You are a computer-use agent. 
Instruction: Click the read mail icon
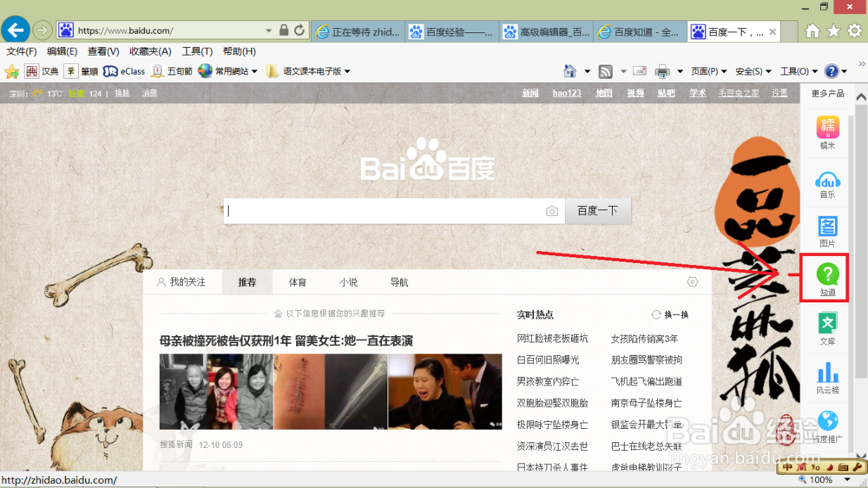[640, 71]
